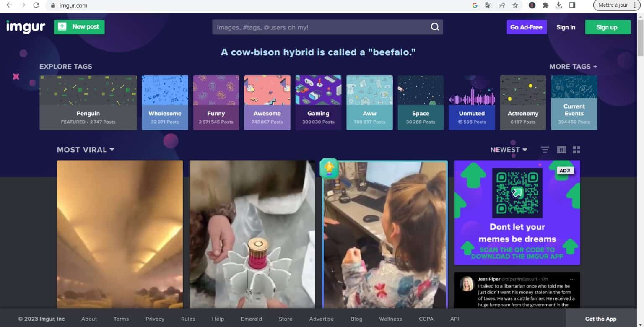The height and width of the screenshot is (327, 644).
Task: Click the Google Translate icon in address bar
Action: [x=488, y=5]
